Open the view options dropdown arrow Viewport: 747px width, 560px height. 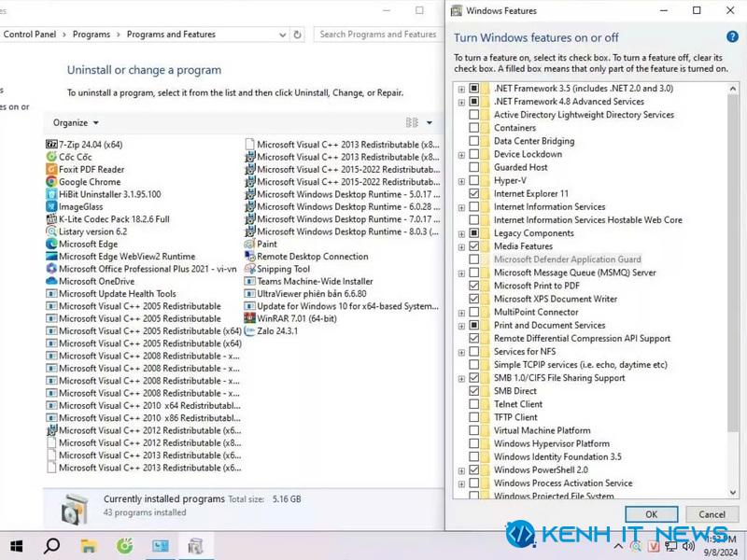tap(430, 122)
